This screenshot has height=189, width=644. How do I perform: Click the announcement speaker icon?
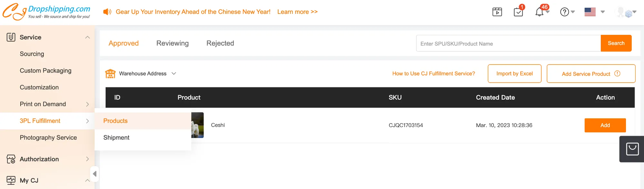[107, 12]
